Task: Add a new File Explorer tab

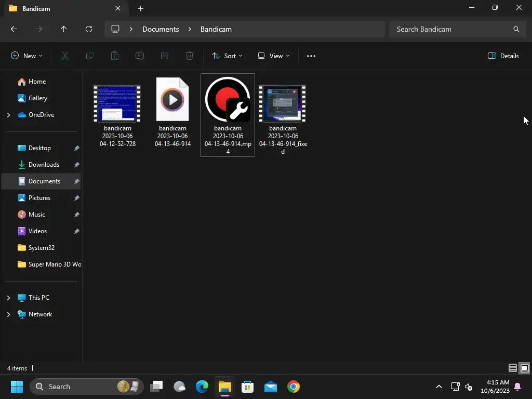Action: pyautogui.click(x=140, y=8)
